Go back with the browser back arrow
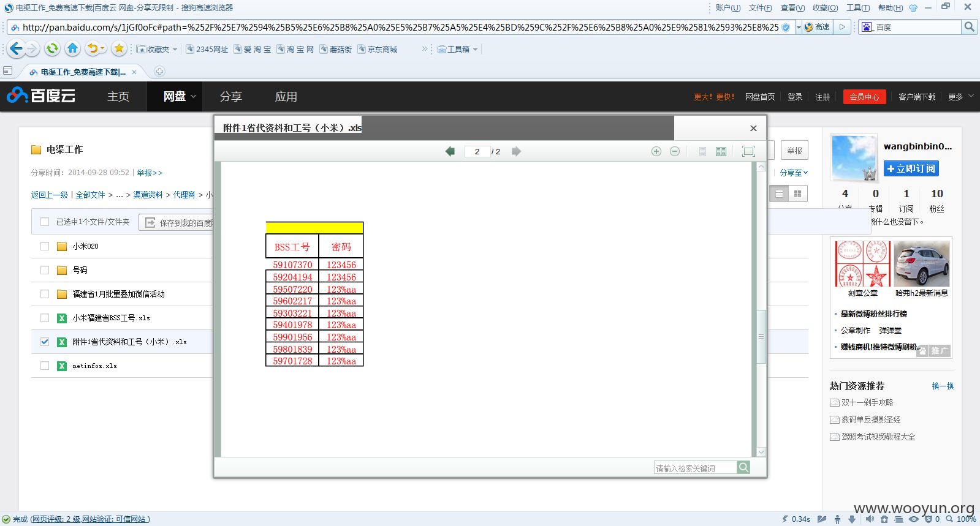 [x=17, y=48]
